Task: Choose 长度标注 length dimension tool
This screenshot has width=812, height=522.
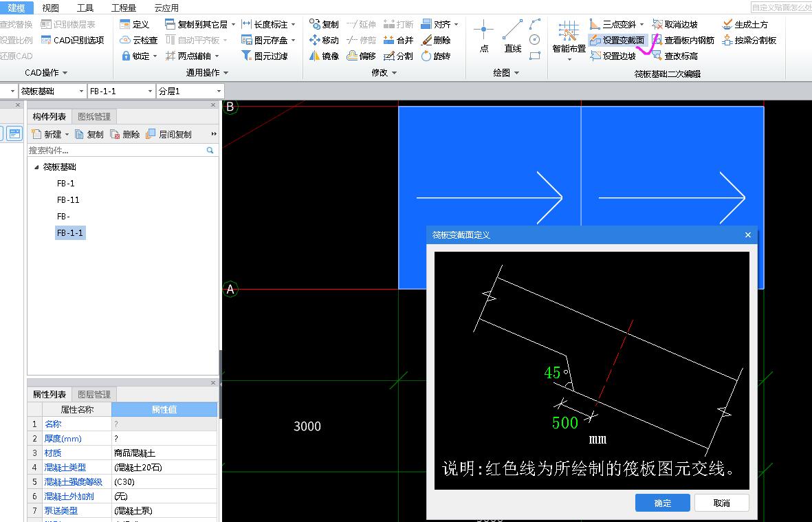Action: pos(265,24)
